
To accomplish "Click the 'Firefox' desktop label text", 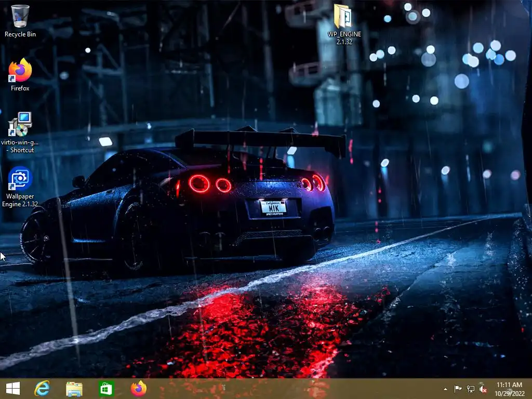I will [x=20, y=88].
